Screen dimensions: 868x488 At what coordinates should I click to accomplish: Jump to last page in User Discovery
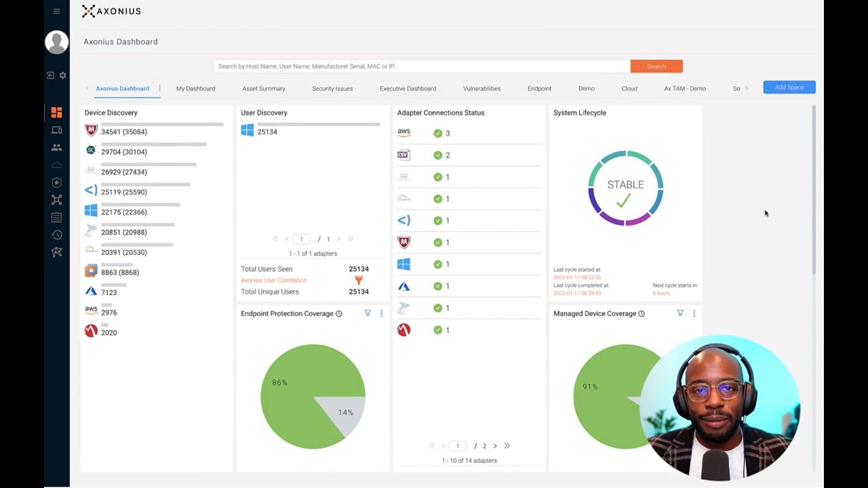click(x=351, y=239)
